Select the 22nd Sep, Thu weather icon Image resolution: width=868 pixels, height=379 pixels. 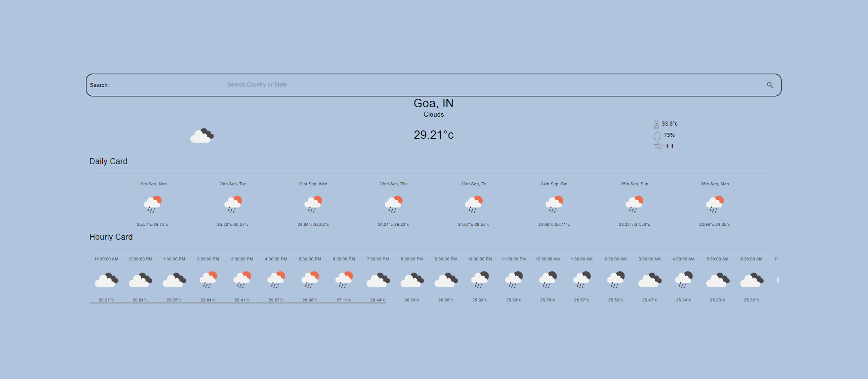click(x=394, y=204)
